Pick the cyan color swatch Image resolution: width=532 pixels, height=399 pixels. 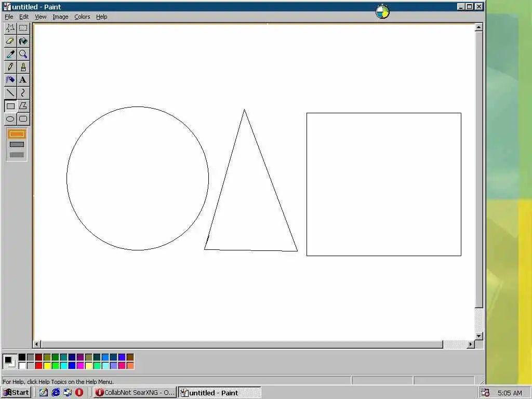[63, 365]
